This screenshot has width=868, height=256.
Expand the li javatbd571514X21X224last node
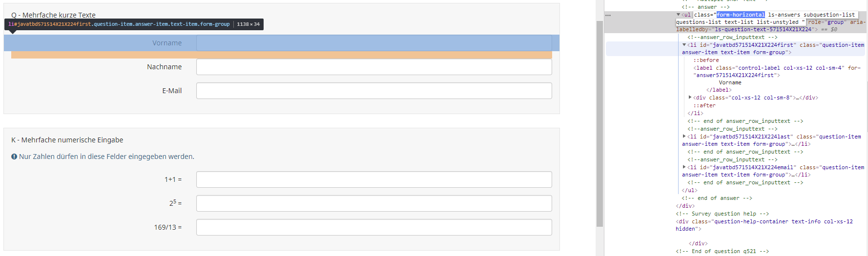click(x=684, y=137)
